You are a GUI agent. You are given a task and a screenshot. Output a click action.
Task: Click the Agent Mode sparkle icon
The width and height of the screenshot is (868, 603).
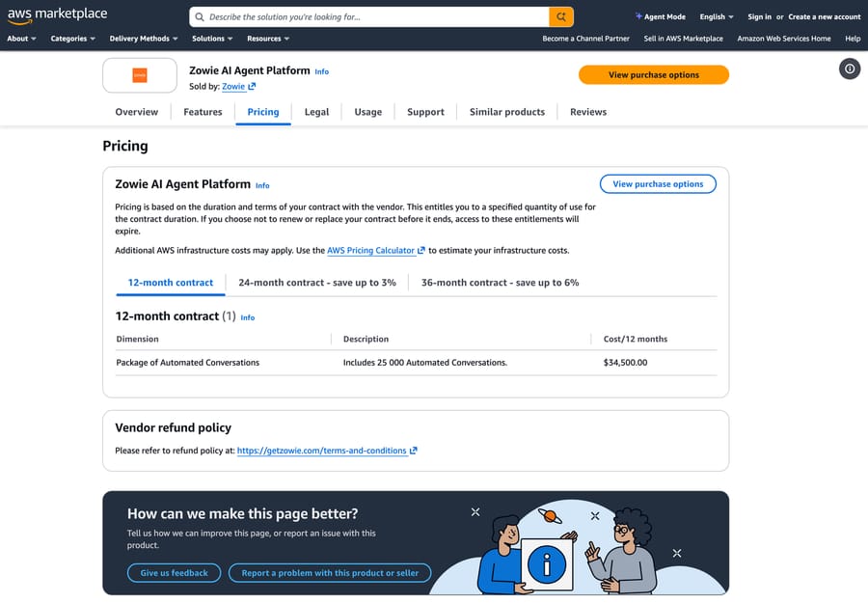pos(638,16)
